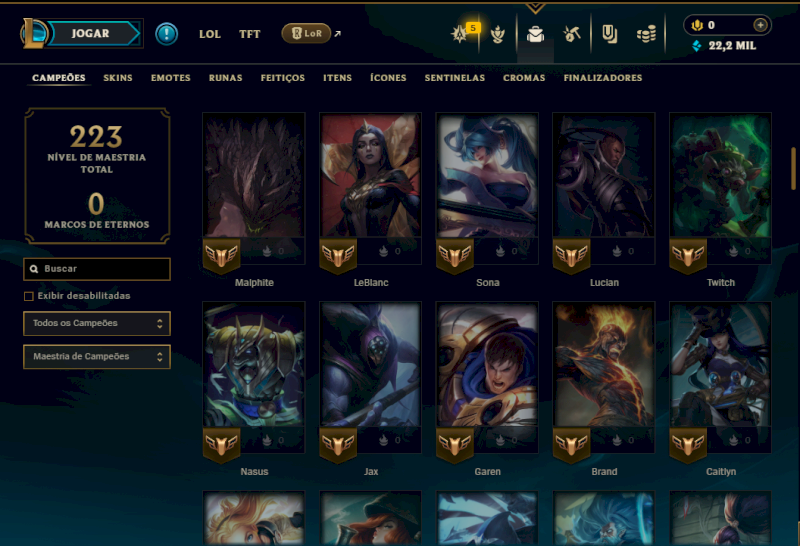Click the plus icon to buy RP
The height and width of the screenshot is (546, 800).
[x=760, y=25]
